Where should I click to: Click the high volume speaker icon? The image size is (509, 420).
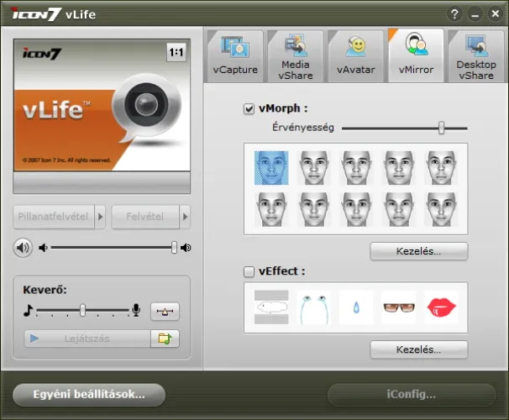(186, 248)
